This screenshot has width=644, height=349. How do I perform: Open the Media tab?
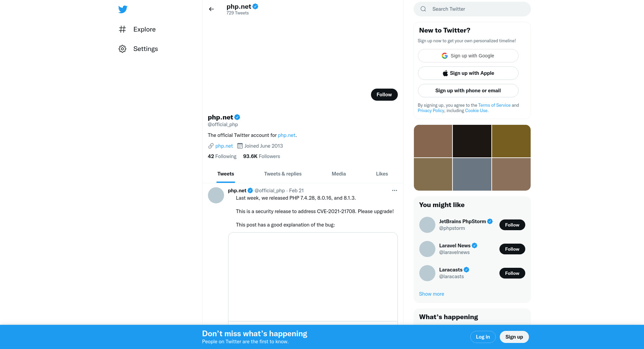pyautogui.click(x=338, y=174)
